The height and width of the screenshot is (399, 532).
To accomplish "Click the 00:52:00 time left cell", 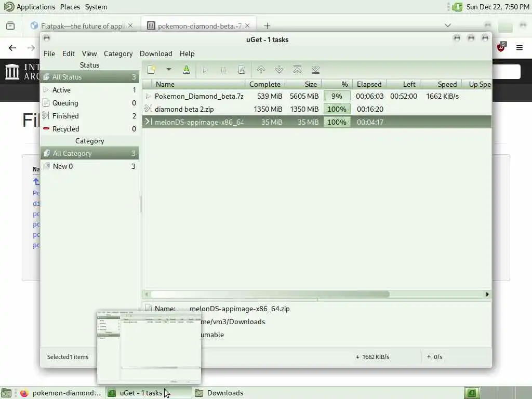I will pos(403,96).
